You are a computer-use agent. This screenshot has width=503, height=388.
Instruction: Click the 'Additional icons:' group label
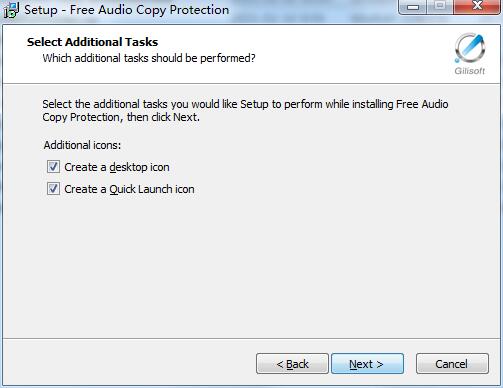82,145
